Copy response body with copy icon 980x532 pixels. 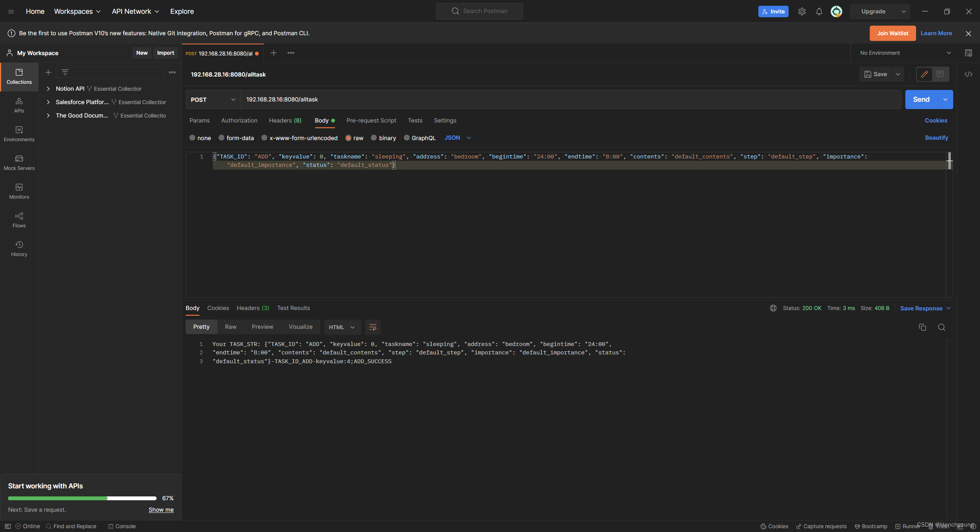coord(922,327)
